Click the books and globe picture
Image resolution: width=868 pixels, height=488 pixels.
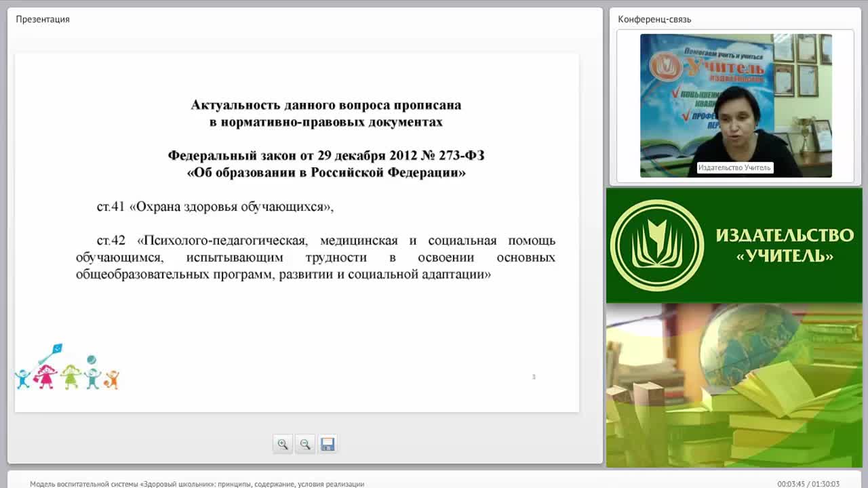pyautogui.click(x=734, y=385)
